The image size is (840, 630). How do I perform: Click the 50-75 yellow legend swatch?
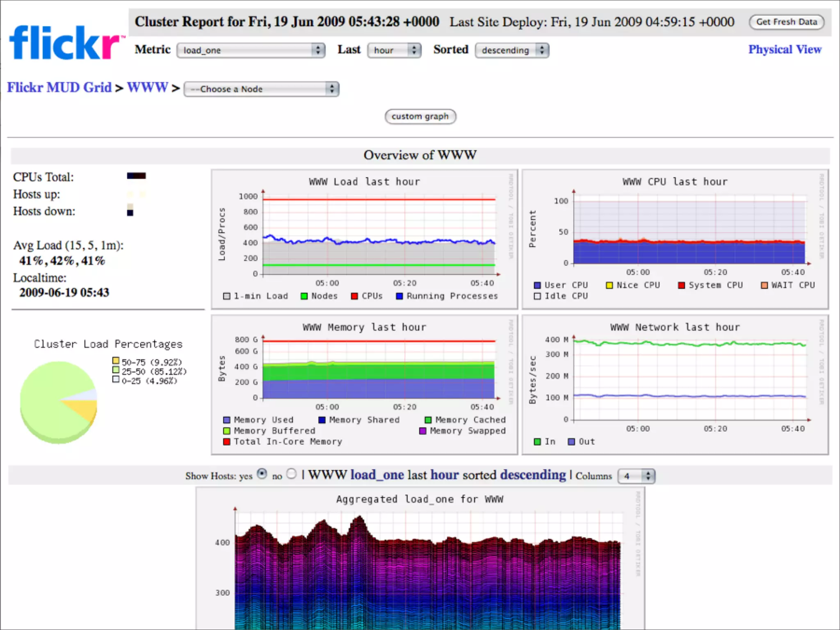tap(116, 361)
